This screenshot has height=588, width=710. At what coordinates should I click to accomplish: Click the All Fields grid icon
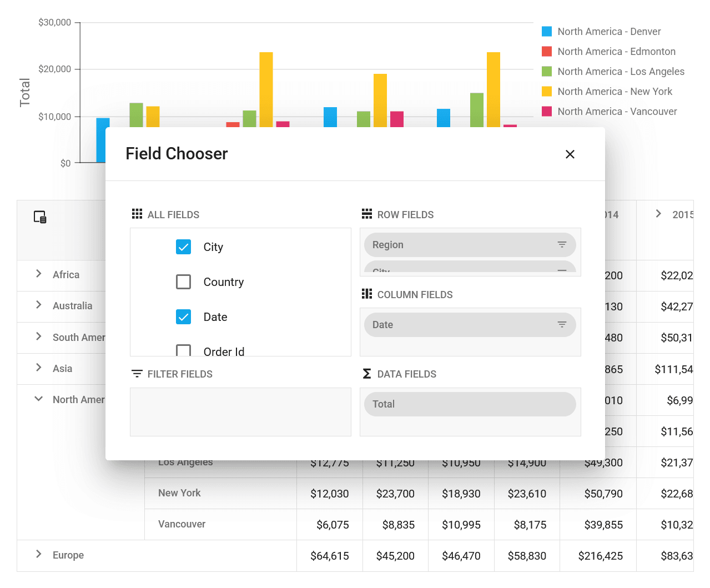click(137, 214)
